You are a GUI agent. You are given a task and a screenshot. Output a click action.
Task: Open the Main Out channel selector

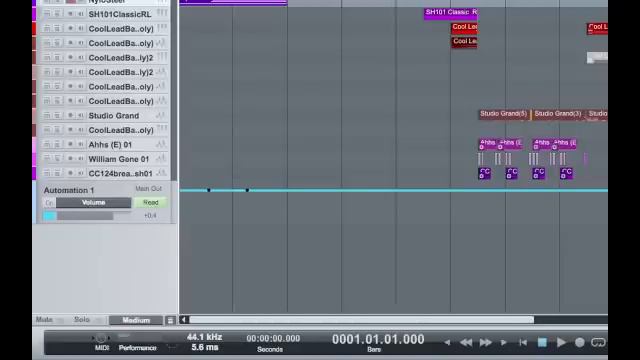(149, 189)
